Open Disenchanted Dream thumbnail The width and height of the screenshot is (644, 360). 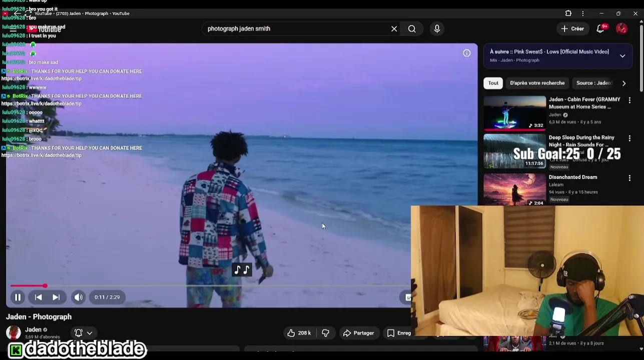(514, 189)
